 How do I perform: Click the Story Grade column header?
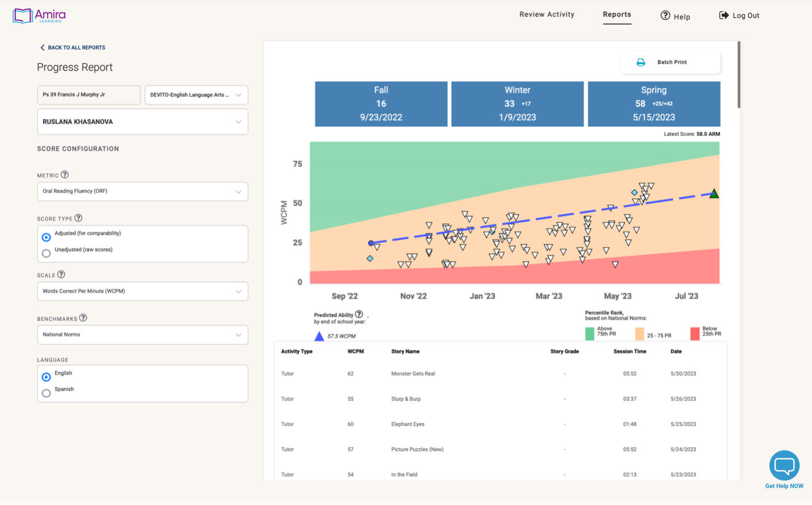564,352
